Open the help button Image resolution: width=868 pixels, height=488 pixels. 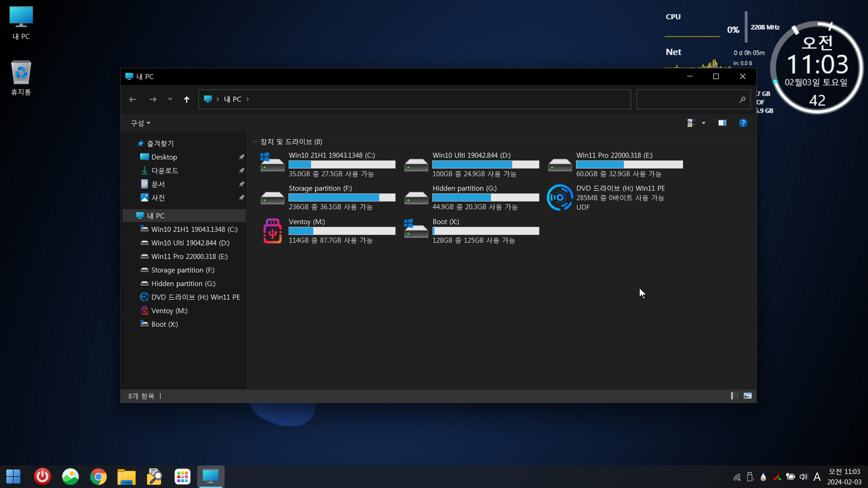point(743,123)
